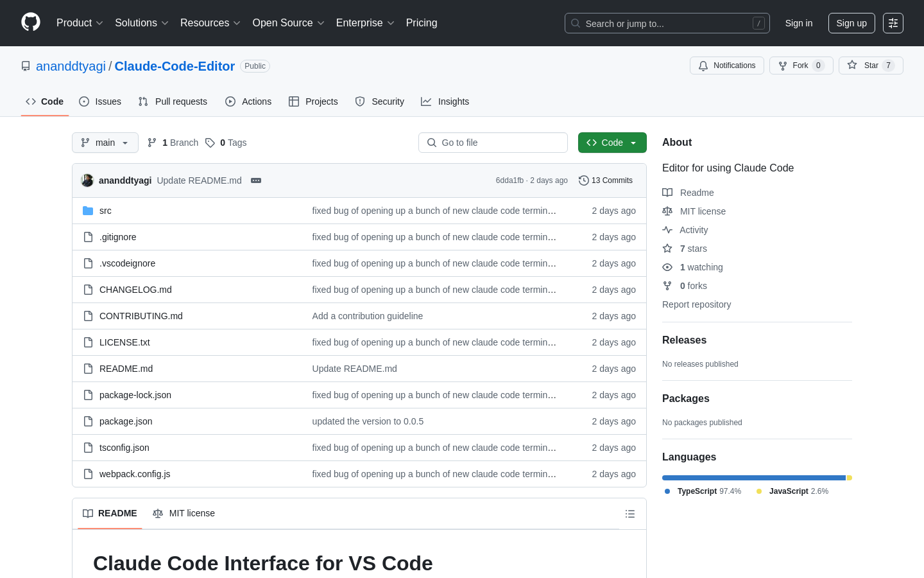
Task: Expand the Product menu dropdown
Action: (x=80, y=23)
